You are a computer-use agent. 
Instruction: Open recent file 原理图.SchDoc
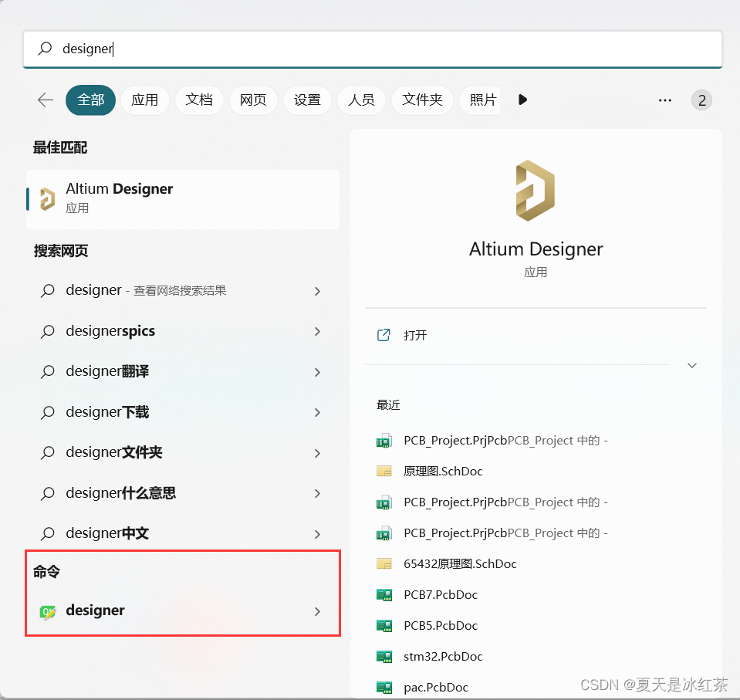[443, 471]
